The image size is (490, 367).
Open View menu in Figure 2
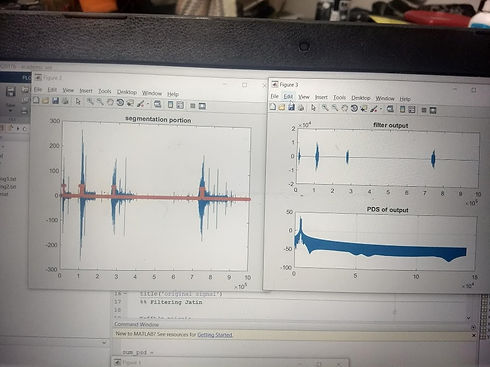tap(68, 90)
